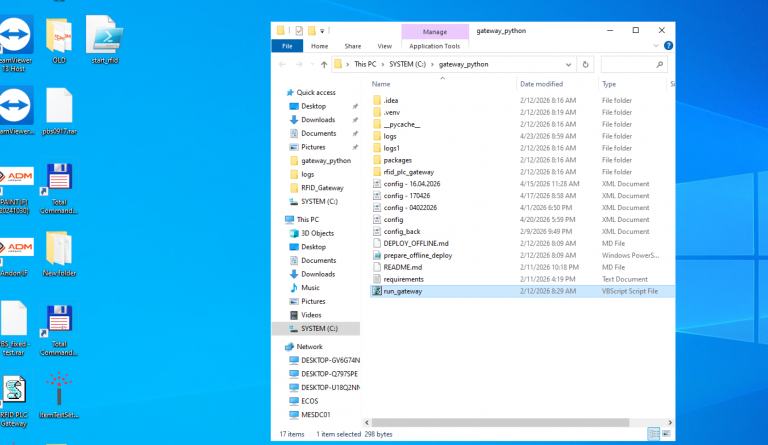
Task: Open MESDC01 network computer
Action: 315,415
